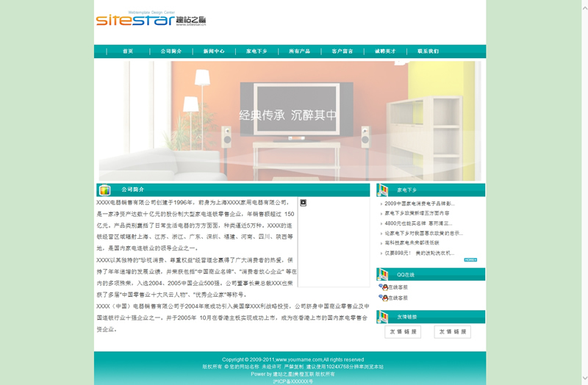Open the news link starting with 4800元也能买名牌
588x385 pixels.
coord(418,223)
